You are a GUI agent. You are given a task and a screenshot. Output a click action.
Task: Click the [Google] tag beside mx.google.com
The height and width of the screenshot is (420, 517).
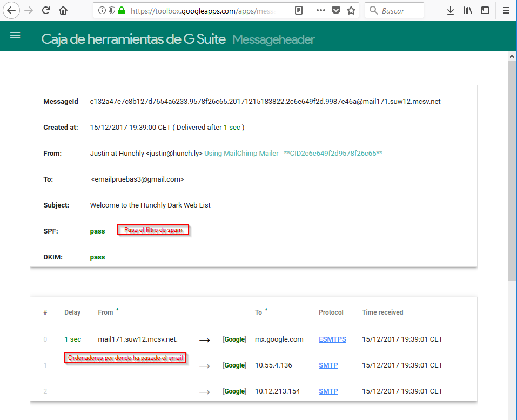234,339
